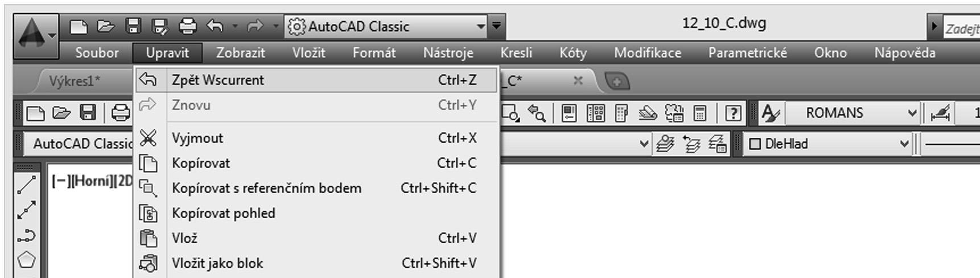Click the Save As icon in quick access
The image size is (980, 278).
160,26
